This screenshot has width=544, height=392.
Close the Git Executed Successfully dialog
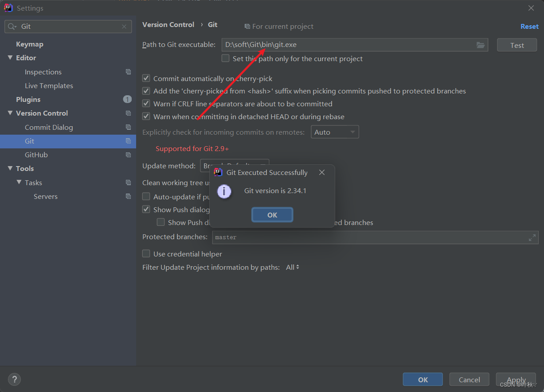(322, 172)
